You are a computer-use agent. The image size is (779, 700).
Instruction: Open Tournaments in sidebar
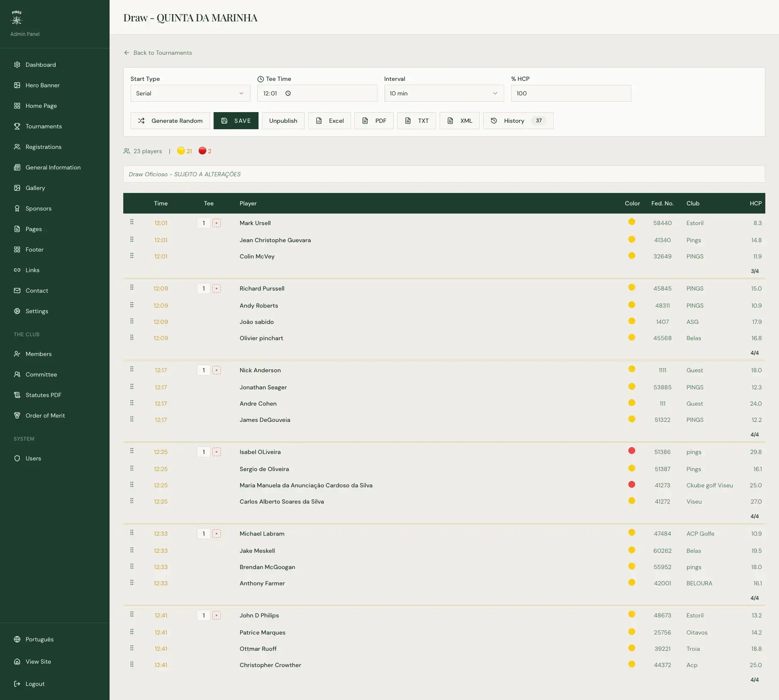pyautogui.click(x=55, y=126)
